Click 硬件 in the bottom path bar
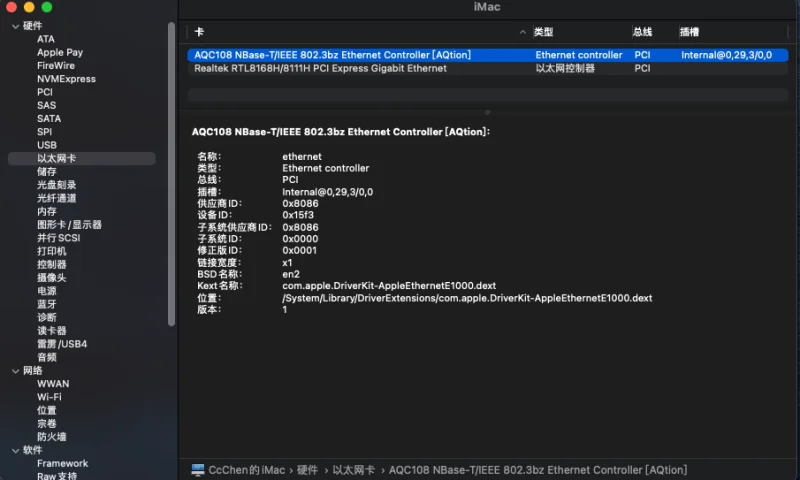The image size is (800, 480). pos(307,470)
